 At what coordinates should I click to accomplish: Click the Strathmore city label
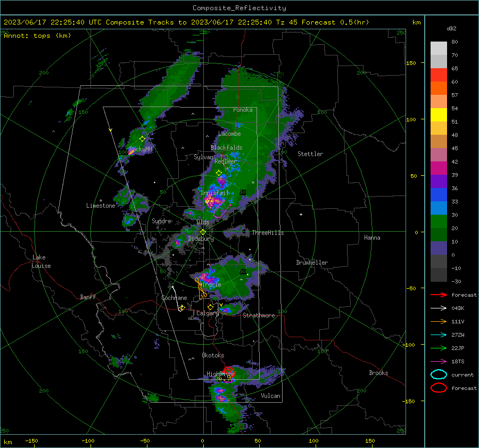tap(259, 315)
